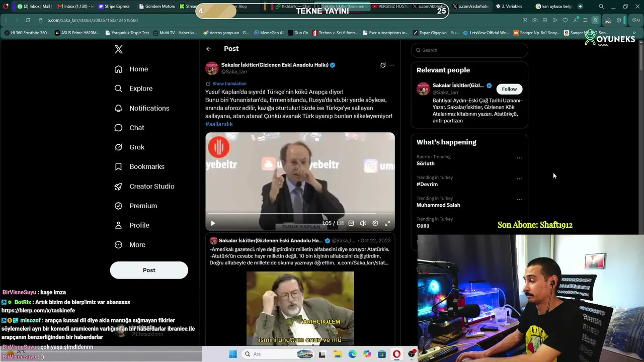Click Show translation link
This screenshot has width=644, height=362.
(229, 83)
